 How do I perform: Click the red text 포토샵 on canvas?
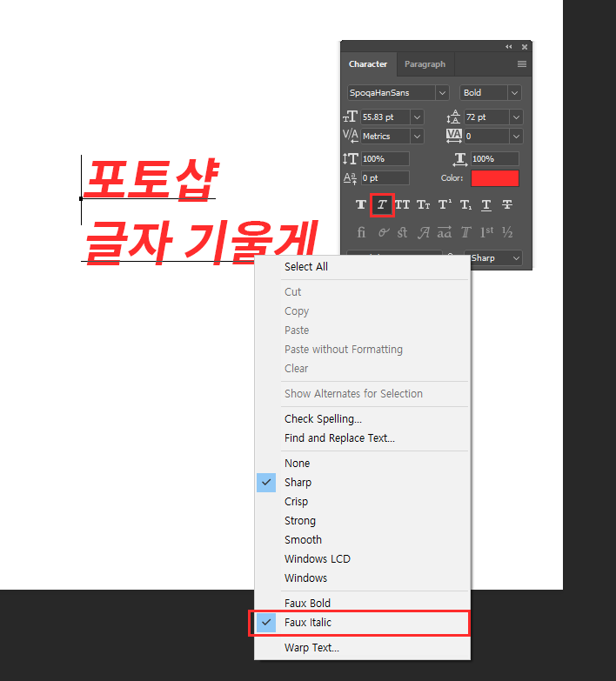151,179
